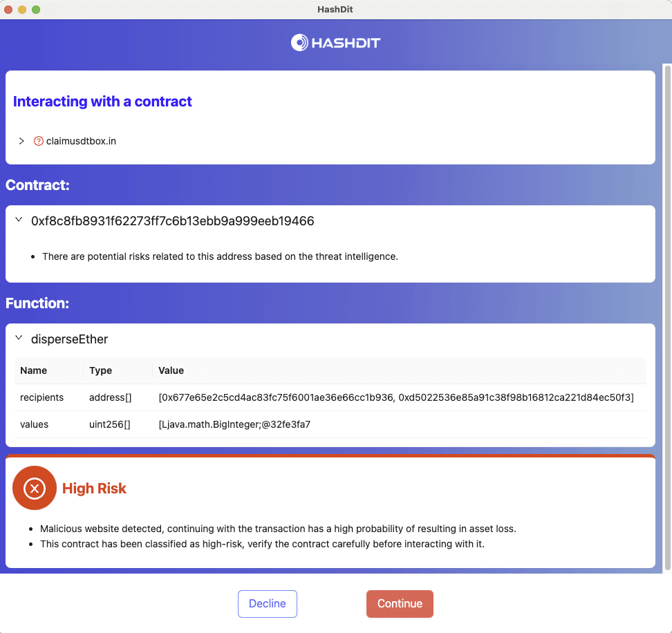Click the disperseEther function name

click(69, 339)
